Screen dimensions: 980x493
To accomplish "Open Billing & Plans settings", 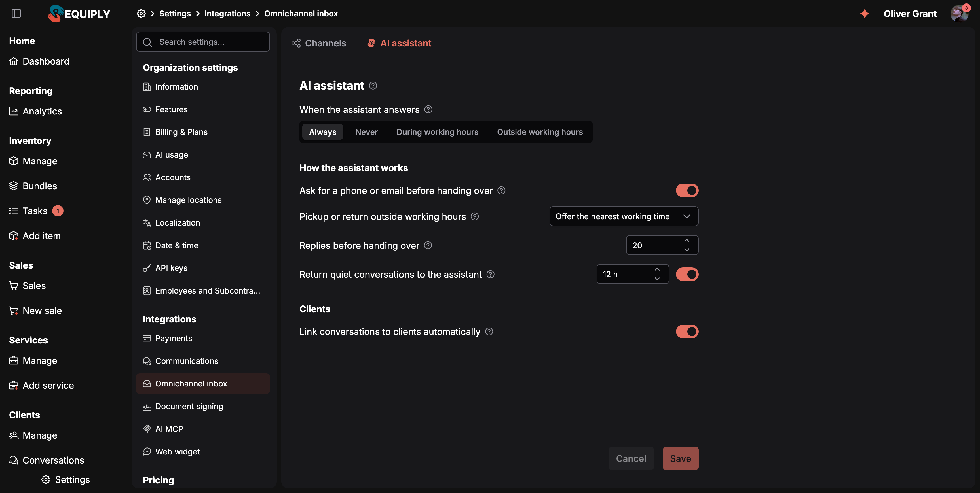I will (203, 132).
